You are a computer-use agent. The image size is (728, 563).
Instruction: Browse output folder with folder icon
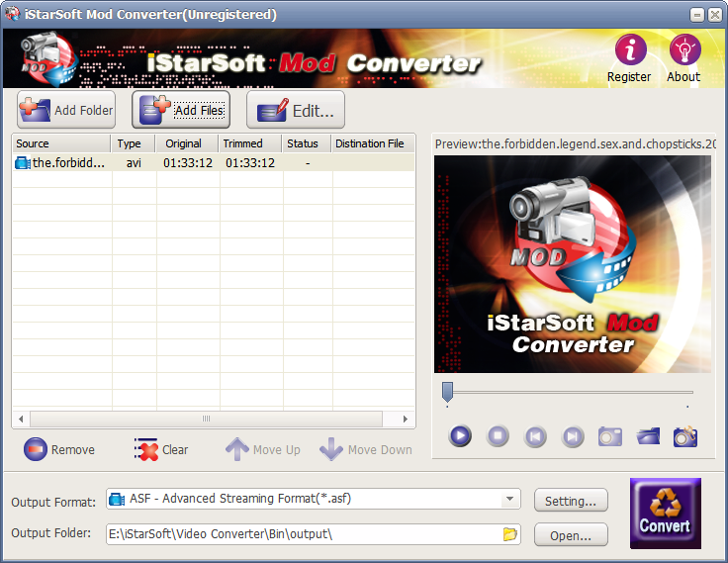510,534
